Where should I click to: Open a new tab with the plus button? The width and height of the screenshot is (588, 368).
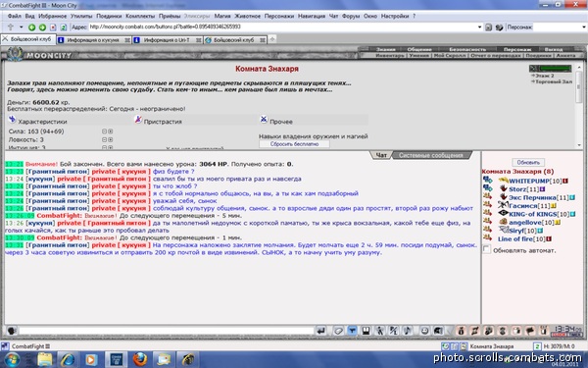[272, 39]
